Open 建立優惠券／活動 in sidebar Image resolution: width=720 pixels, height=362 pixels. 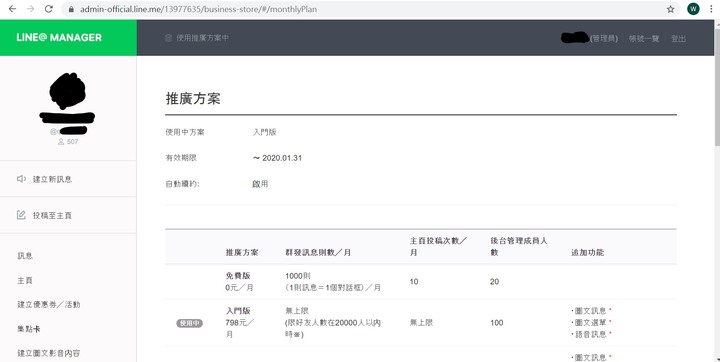click(x=49, y=305)
